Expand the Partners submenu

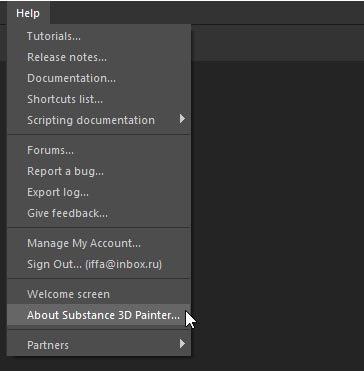[x=99, y=345]
